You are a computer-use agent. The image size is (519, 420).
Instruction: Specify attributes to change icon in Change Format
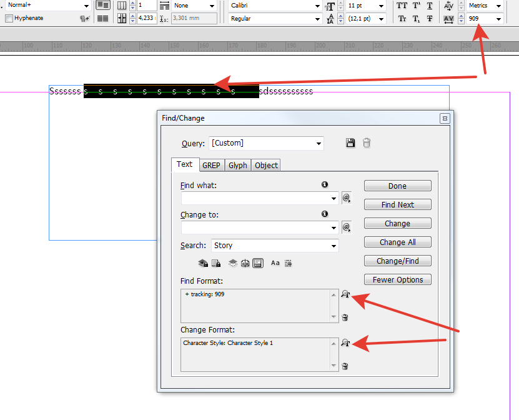click(x=345, y=343)
